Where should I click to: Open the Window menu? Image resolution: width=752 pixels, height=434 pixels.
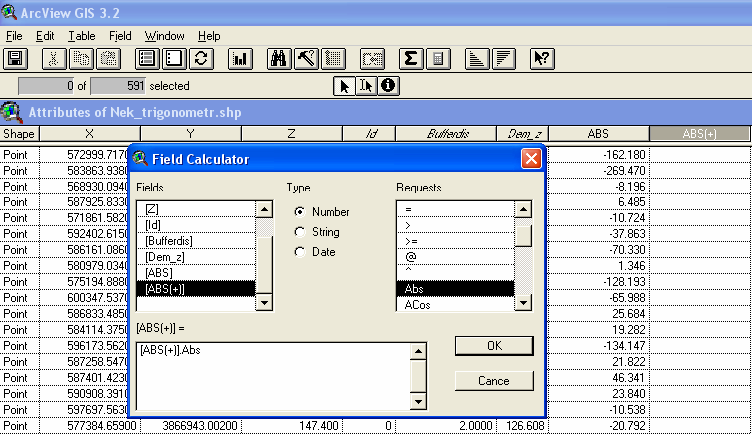tap(164, 36)
